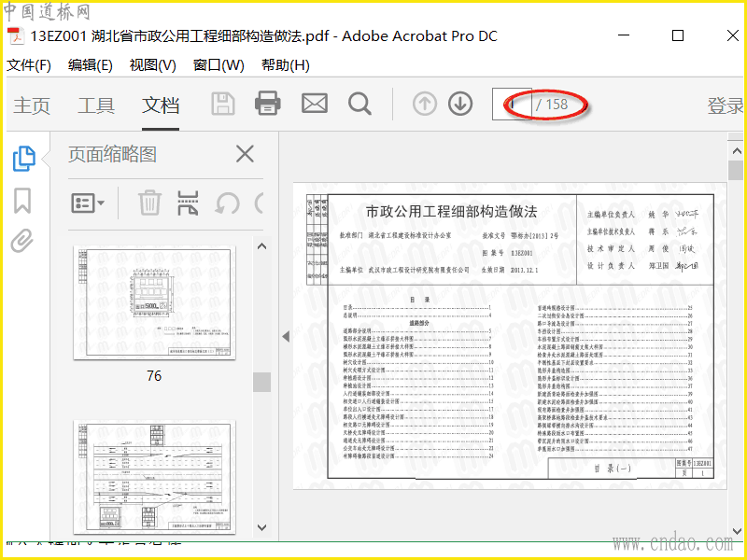Select the page 76 thumbnail

[154, 302]
